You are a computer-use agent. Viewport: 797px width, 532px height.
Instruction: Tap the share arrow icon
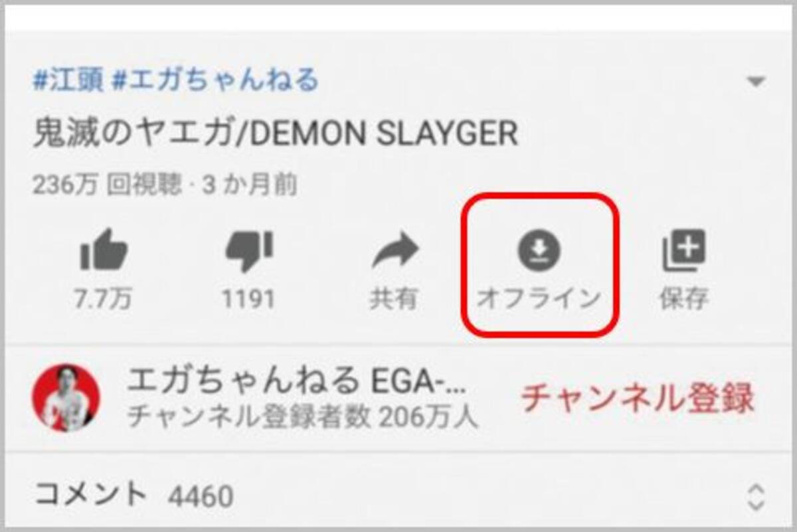click(x=395, y=251)
